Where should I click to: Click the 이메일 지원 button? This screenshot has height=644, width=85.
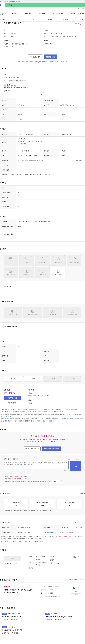[x=12, y=403]
